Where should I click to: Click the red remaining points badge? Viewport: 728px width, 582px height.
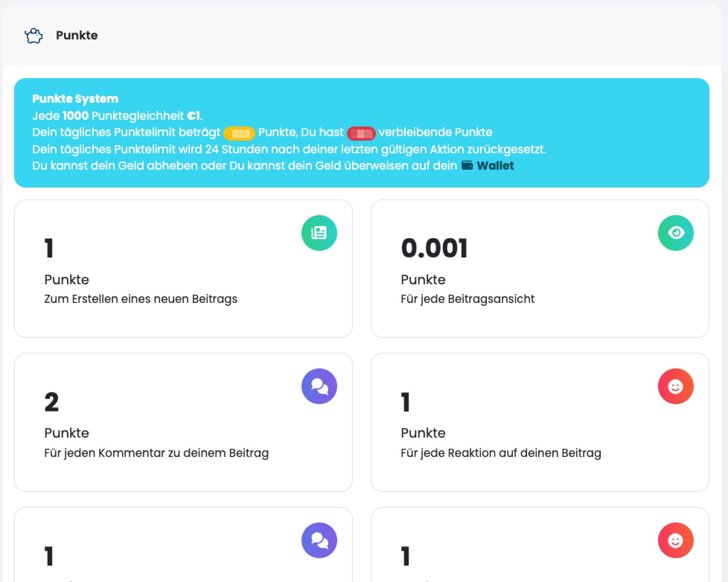pyautogui.click(x=361, y=133)
